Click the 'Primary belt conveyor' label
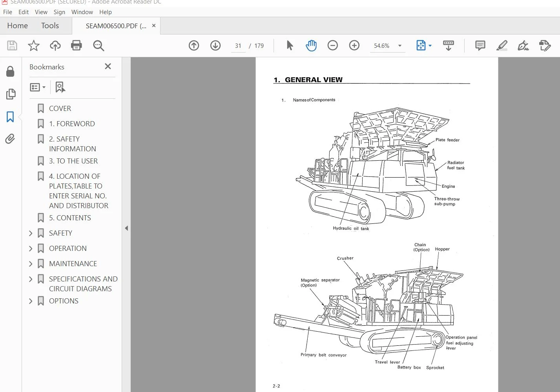 [323, 355]
